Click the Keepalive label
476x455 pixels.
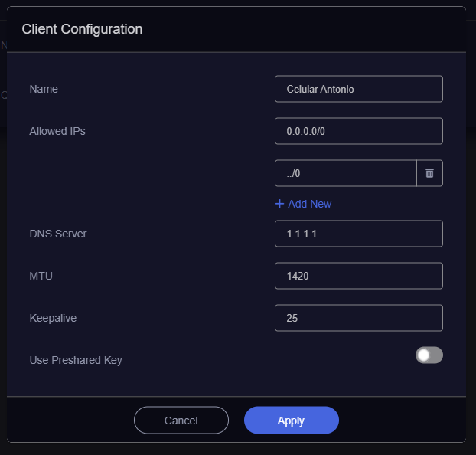(53, 318)
